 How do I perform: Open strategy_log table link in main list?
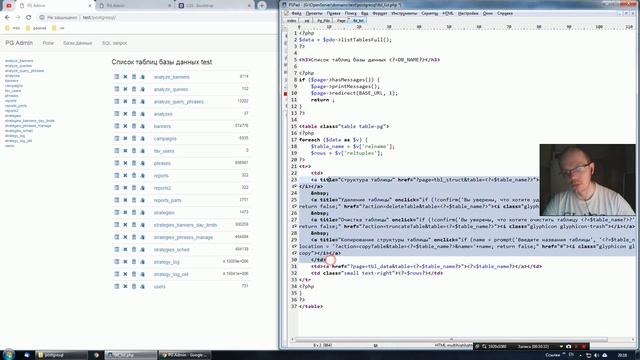click(167, 262)
